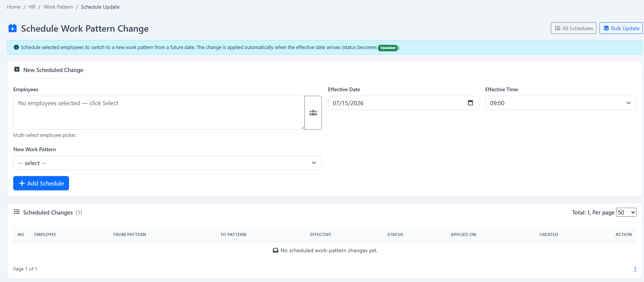Click the New Scheduled Change calendar icon

(17, 69)
